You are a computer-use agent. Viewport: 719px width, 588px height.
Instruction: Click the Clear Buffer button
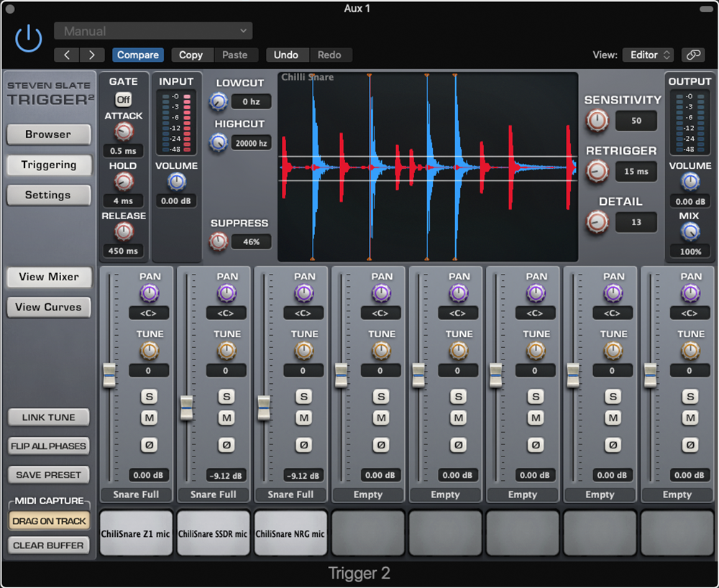tap(49, 545)
